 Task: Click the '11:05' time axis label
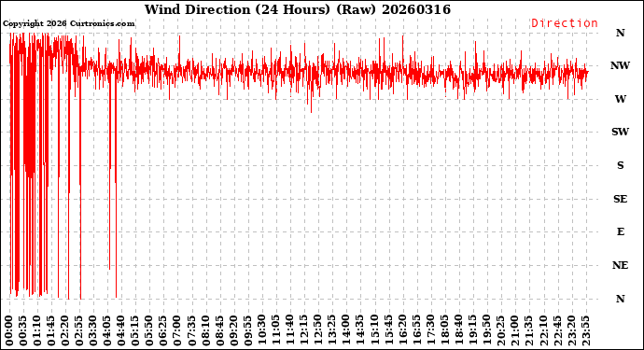(x=276, y=330)
